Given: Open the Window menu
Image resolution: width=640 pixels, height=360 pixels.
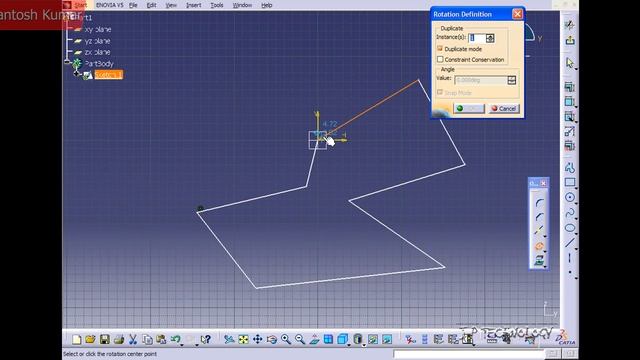Looking at the screenshot, I should coord(242,5).
